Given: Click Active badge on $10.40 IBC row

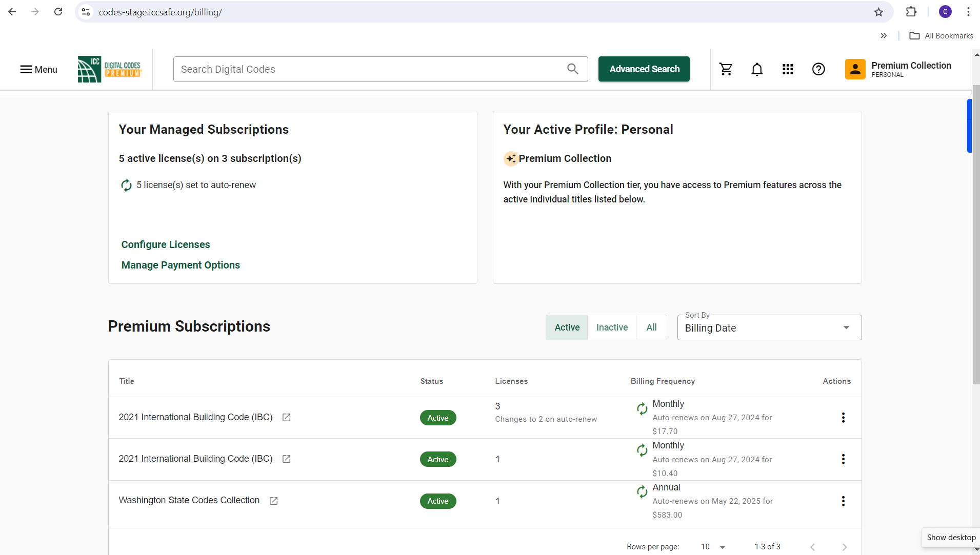Looking at the screenshot, I should (x=438, y=460).
